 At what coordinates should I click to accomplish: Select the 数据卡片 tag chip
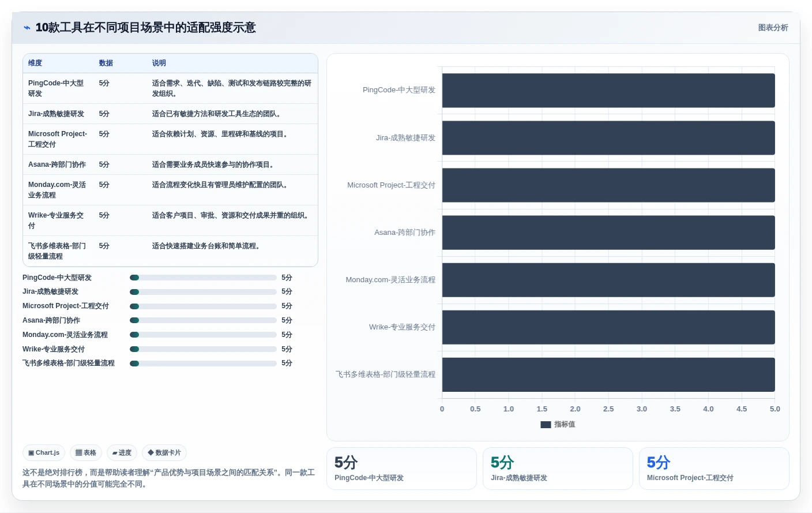(164, 453)
